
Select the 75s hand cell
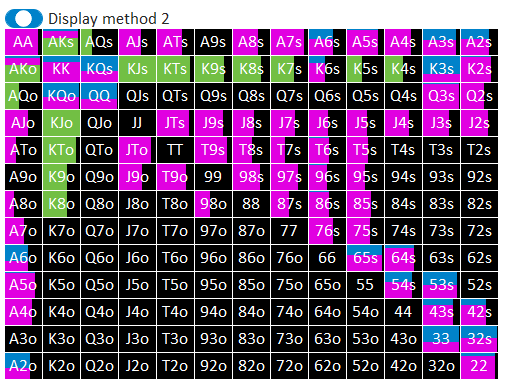(x=365, y=231)
